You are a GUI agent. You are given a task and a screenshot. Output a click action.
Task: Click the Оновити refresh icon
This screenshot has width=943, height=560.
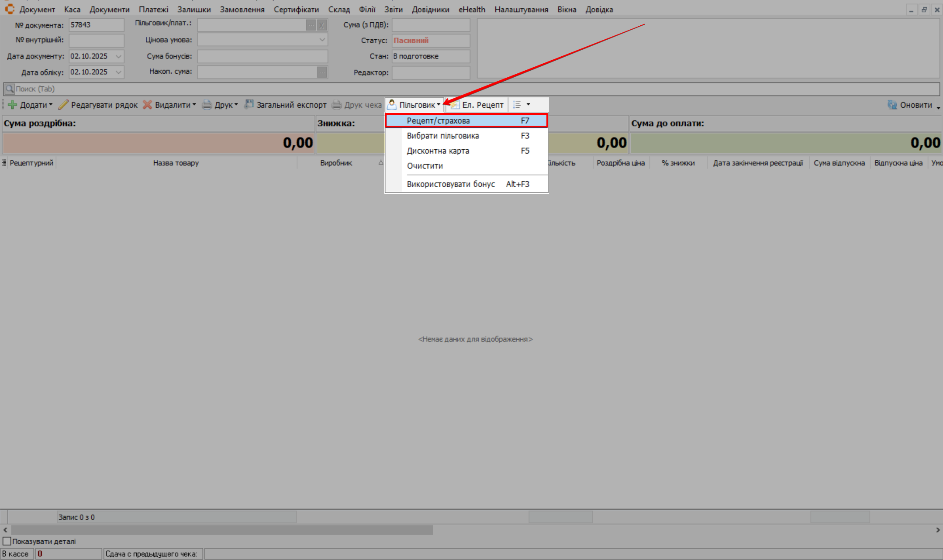892,105
